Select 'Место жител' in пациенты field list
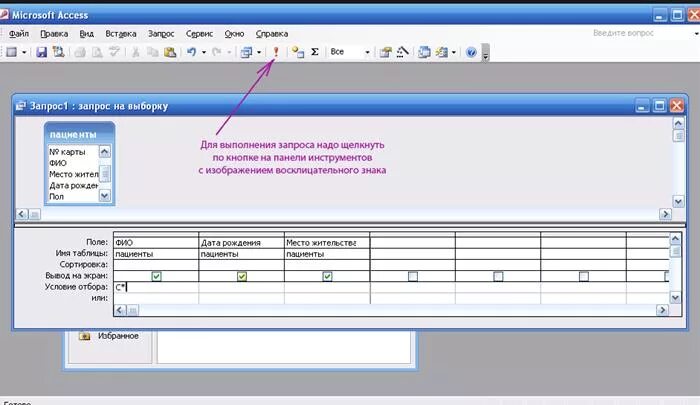This screenshot has height=405, width=700. coord(73,174)
